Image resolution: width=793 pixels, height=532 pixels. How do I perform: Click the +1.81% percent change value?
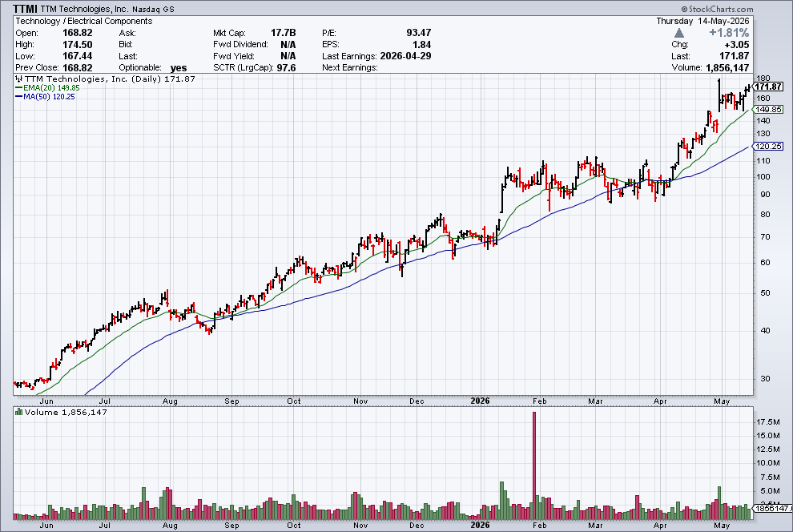[x=729, y=33]
